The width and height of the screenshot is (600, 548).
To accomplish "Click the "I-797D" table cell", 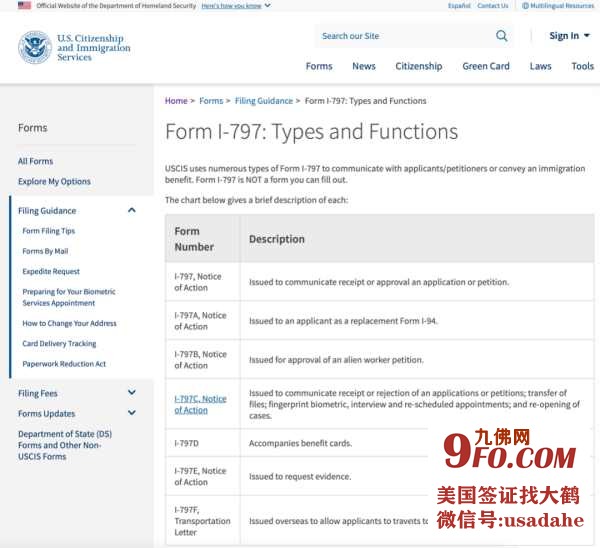I will (x=203, y=443).
